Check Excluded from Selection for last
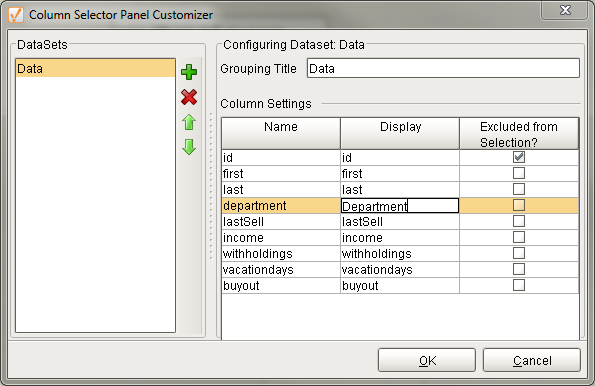The height and width of the screenshot is (386, 595). pyautogui.click(x=519, y=189)
